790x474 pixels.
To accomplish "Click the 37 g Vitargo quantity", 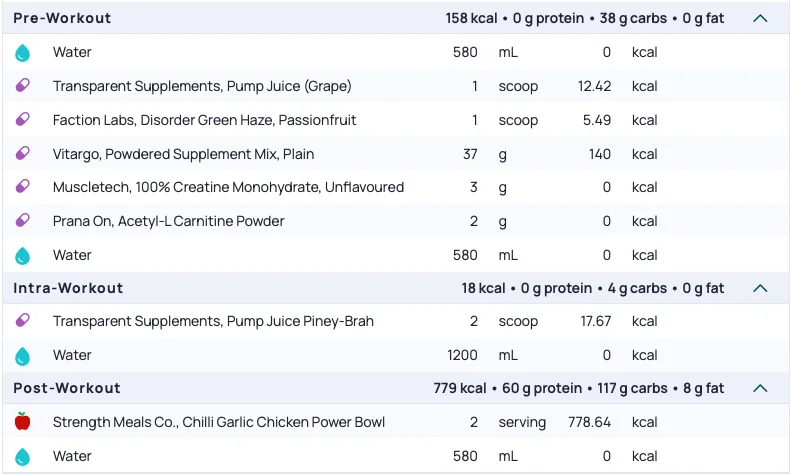I will tap(469, 154).
